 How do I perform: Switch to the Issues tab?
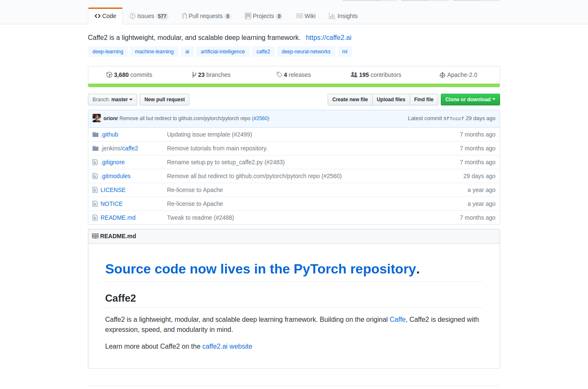click(148, 16)
